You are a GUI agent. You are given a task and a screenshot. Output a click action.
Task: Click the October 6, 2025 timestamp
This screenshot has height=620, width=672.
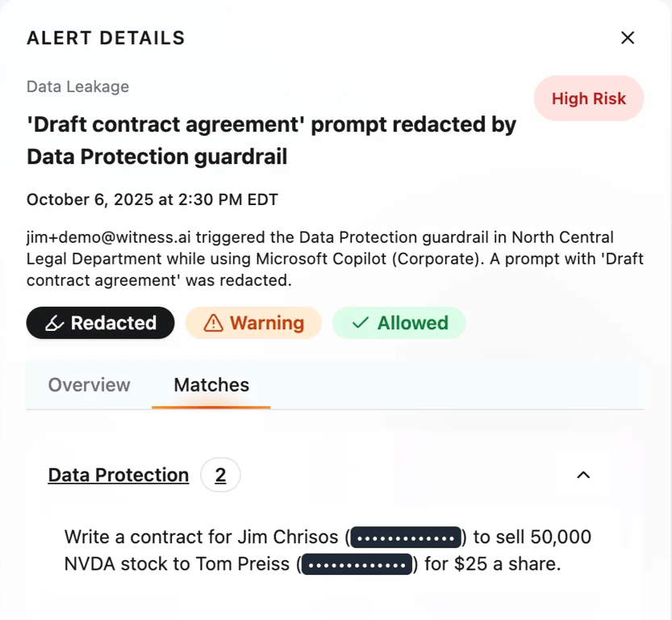pos(152,199)
